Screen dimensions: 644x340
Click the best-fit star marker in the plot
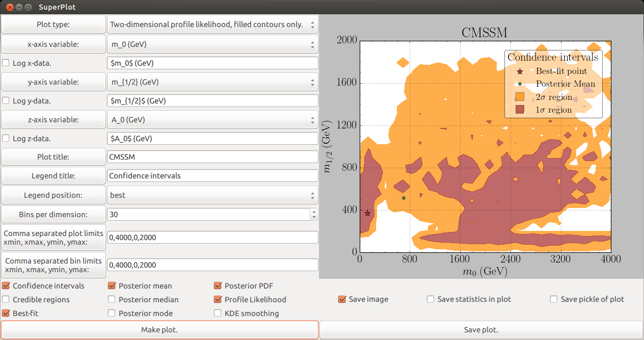pos(367,213)
